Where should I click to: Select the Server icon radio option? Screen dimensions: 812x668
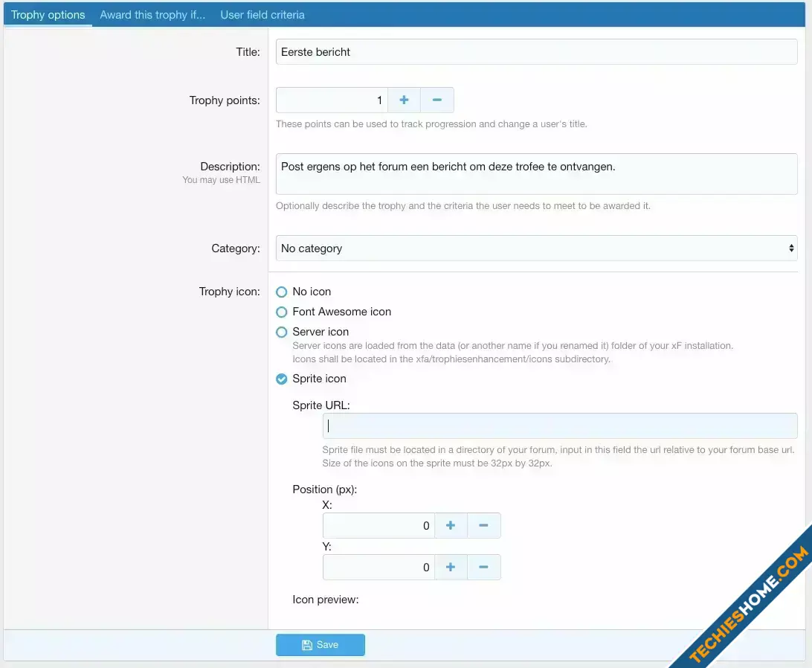[x=282, y=333]
